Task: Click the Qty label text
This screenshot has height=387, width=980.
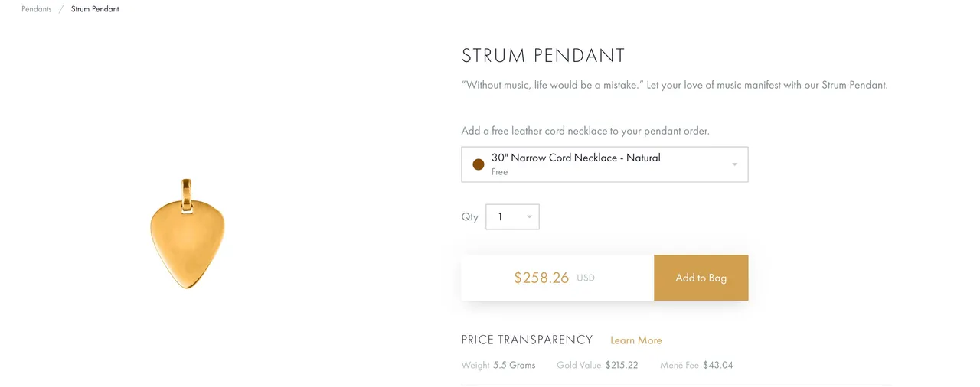Action: click(x=470, y=217)
